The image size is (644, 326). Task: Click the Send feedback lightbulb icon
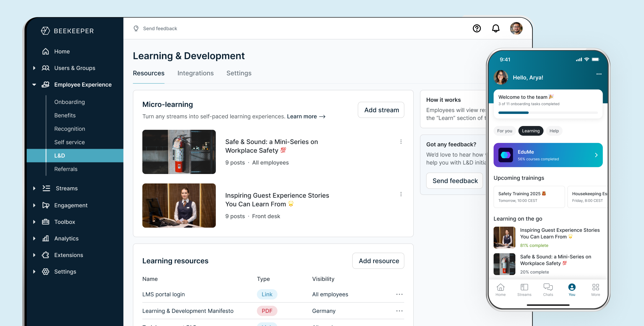(136, 28)
